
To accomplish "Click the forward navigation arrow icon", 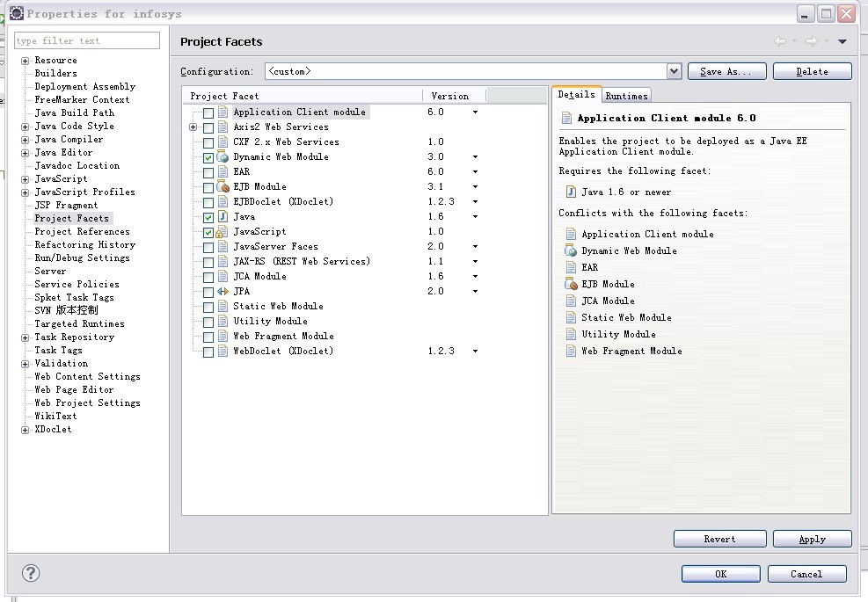I will point(812,41).
